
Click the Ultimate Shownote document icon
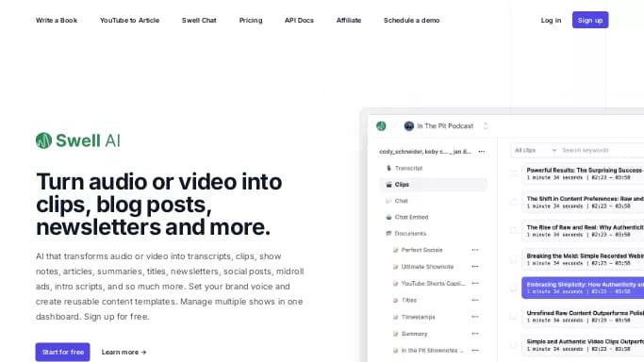tap(395, 267)
